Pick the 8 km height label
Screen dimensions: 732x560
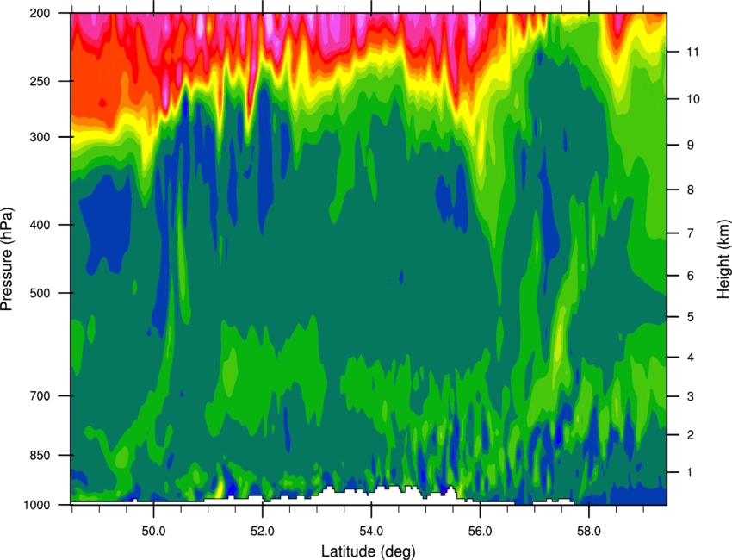coord(691,190)
